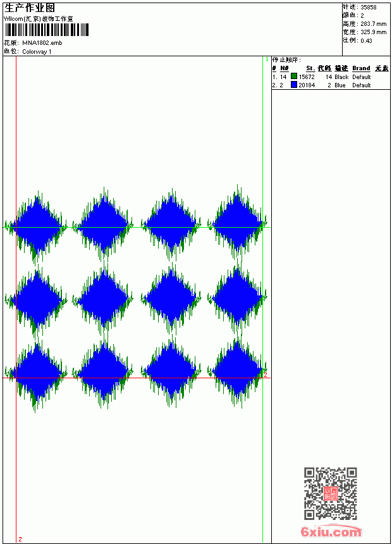Click the 元素 column header
392x544 pixels.
coord(382,68)
